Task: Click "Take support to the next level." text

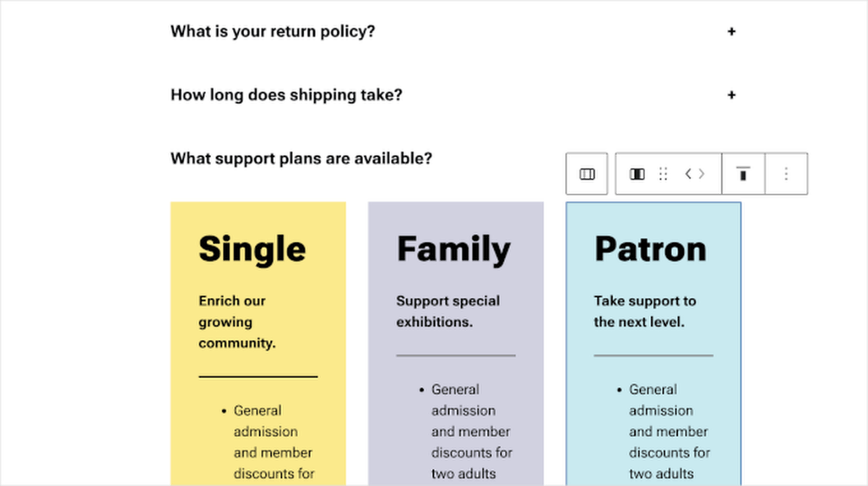Action: pos(644,311)
